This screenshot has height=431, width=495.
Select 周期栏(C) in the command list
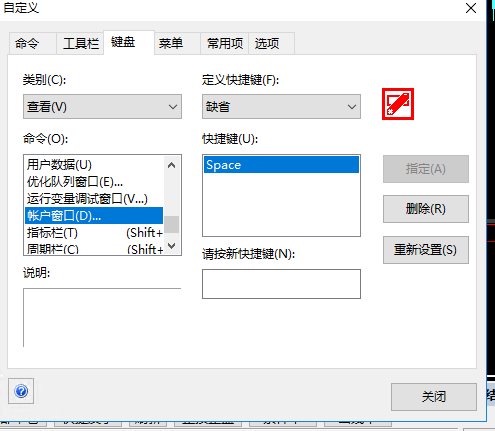click(x=94, y=249)
